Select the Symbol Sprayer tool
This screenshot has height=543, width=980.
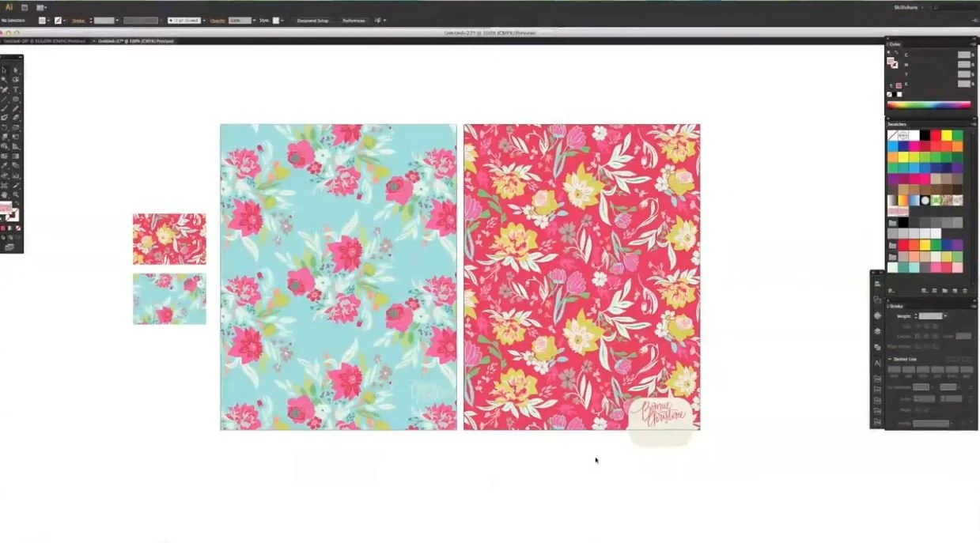tap(4, 175)
